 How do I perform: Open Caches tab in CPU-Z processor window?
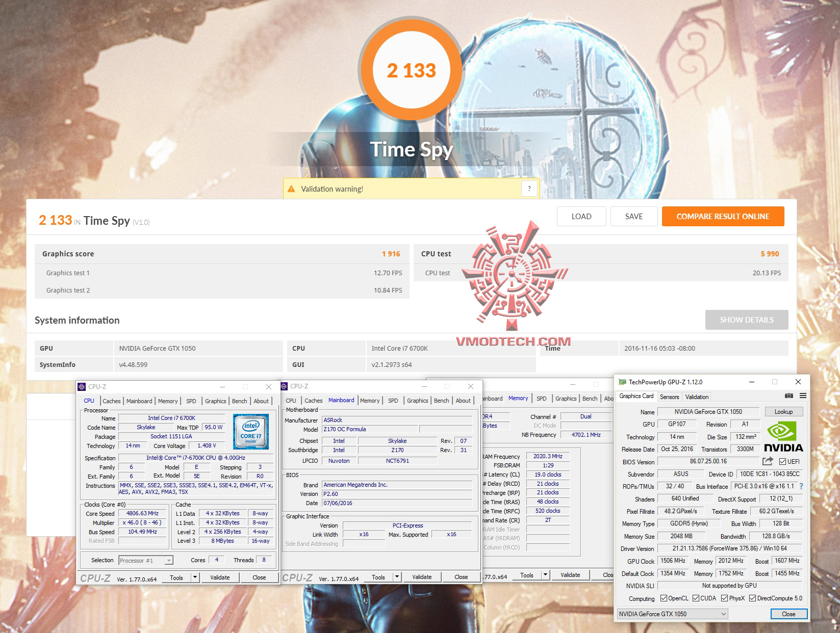[112, 401]
